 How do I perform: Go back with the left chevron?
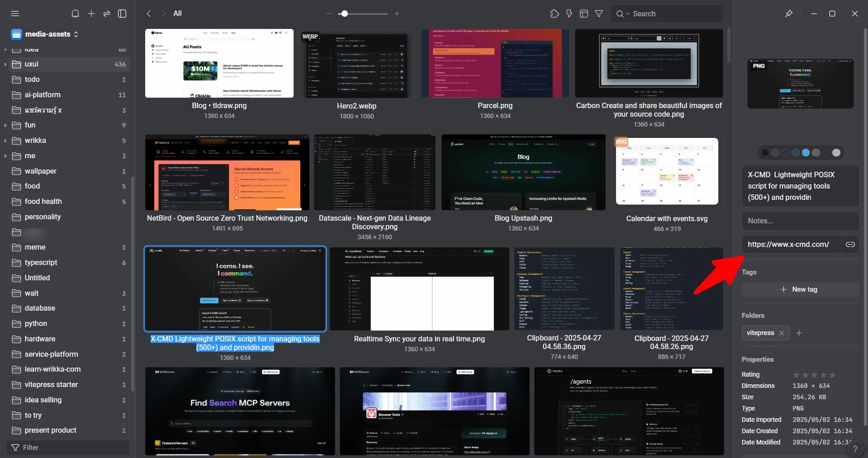[x=149, y=14]
